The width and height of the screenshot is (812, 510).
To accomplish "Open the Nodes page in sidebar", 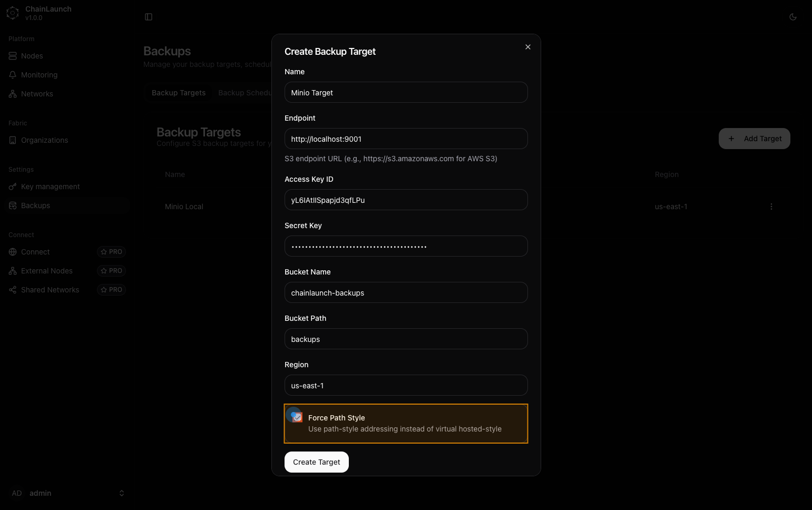I will [32, 56].
